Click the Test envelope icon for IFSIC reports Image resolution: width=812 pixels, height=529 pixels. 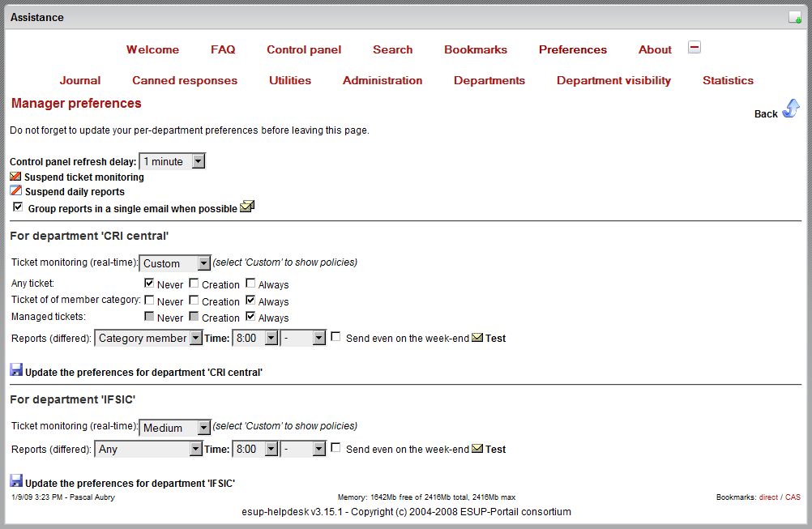477,449
